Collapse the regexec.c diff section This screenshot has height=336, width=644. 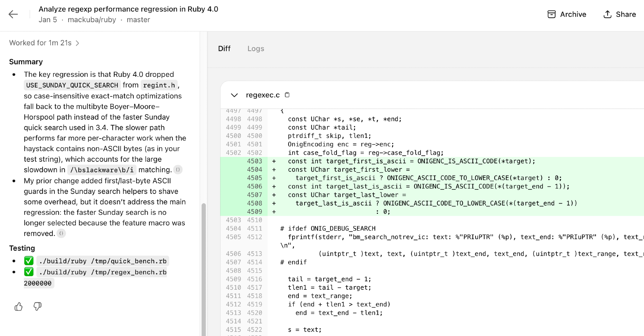coord(234,95)
